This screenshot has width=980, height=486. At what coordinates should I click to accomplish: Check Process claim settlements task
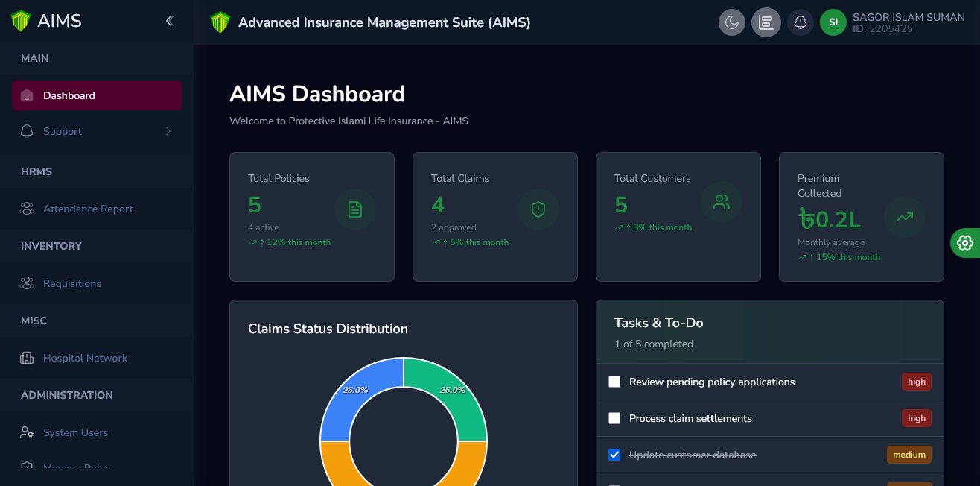(x=614, y=418)
